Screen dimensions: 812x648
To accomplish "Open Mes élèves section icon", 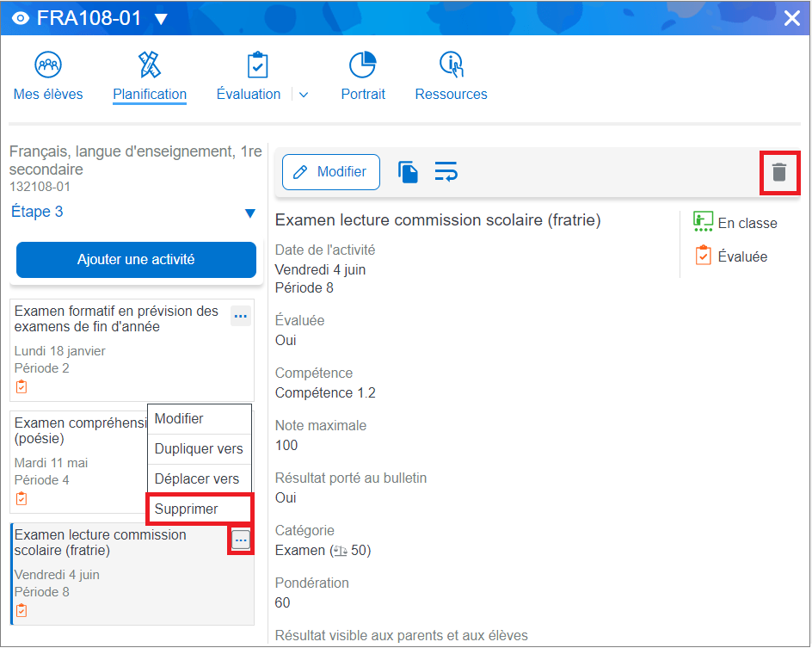I will click(x=48, y=65).
